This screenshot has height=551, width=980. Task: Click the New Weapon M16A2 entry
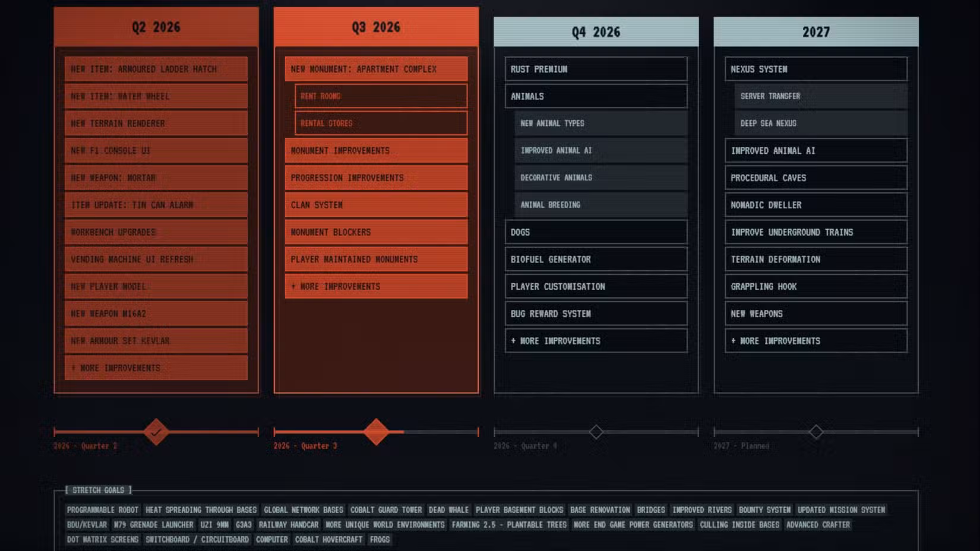click(x=156, y=313)
